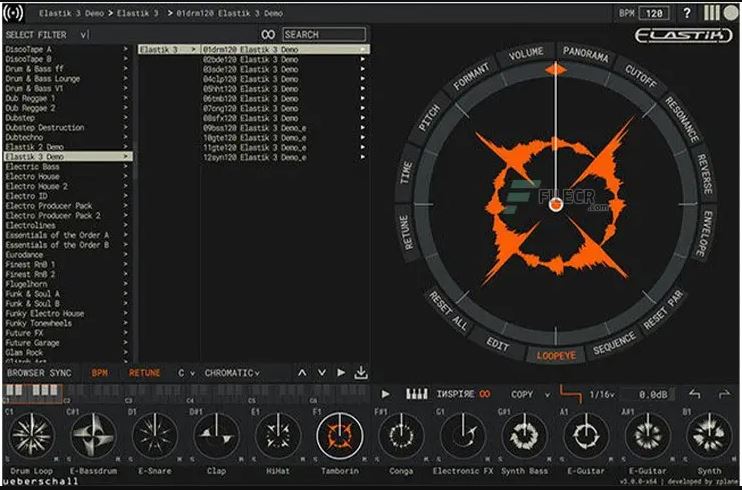Open the 1/16 quantize dropdown
The image size is (742, 490).
[x=601, y=394]
